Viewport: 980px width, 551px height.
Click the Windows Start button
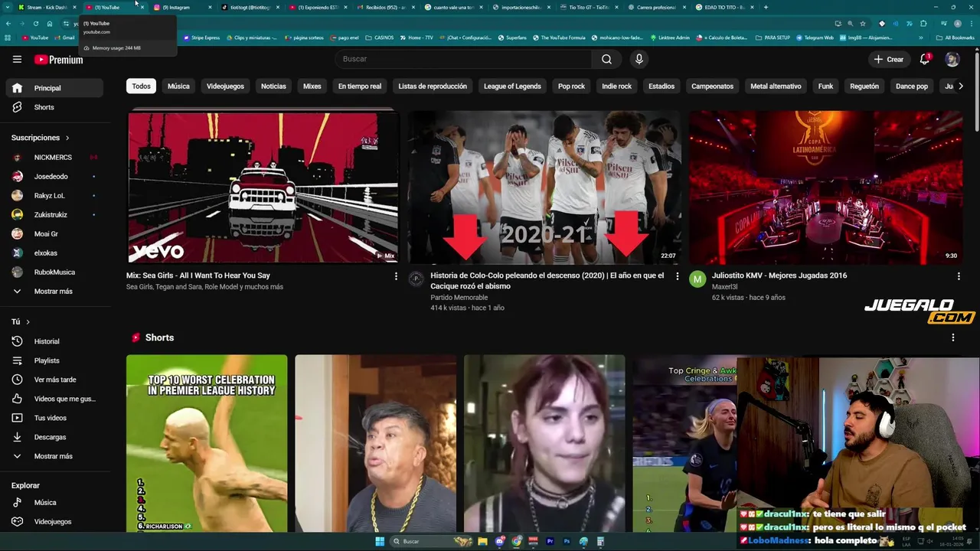(x=380, y=541)
